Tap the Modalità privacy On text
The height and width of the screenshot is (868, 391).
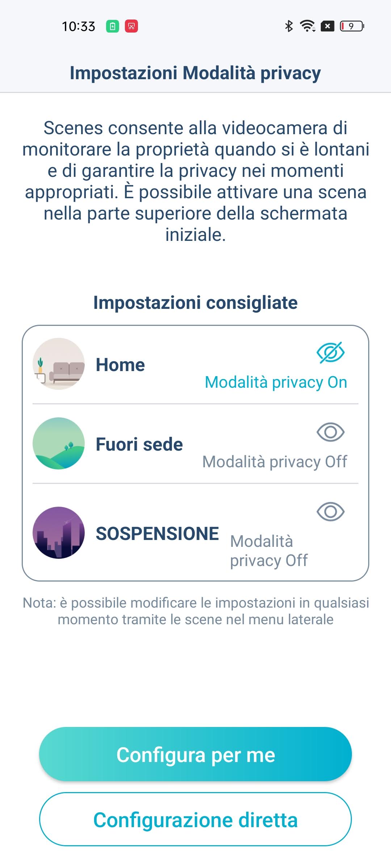click(x=276, y=382)
